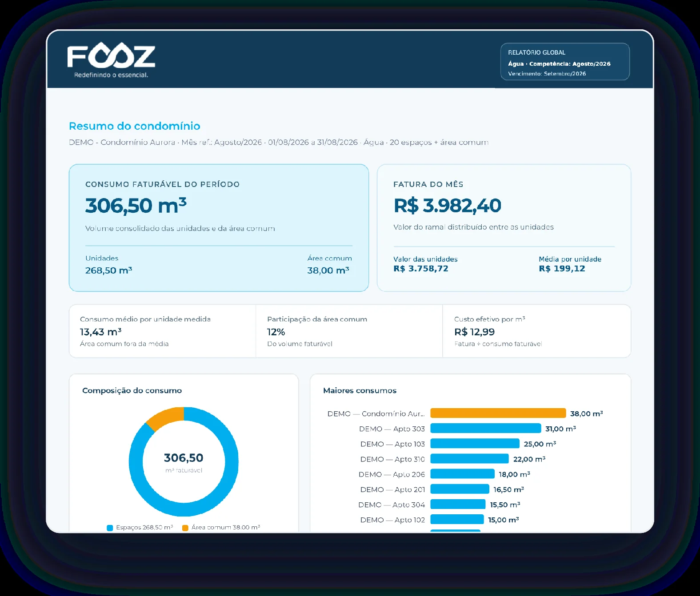Click the R$ 12,99 cost per m³

click(x=474, y=332)
